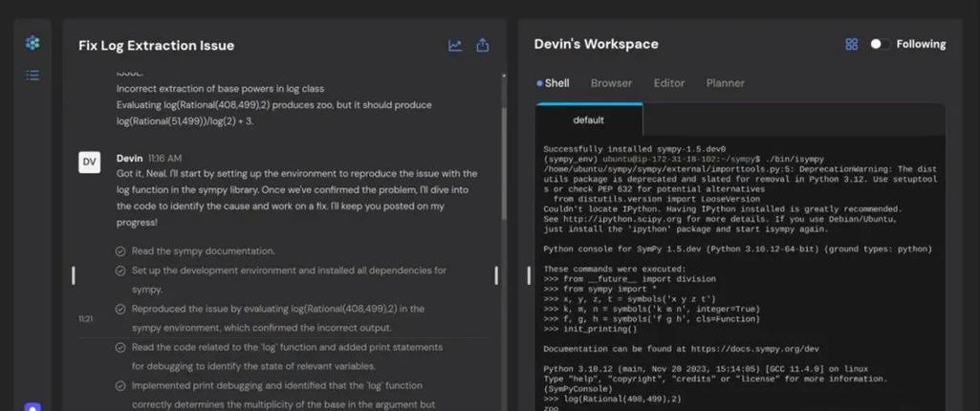Click the 11:21 time marker
Screen dimensions: 980x411
point(86,318)
